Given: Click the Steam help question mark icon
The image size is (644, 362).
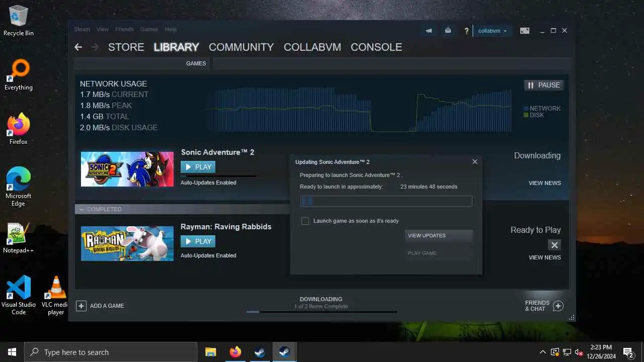Looking at the screenshot, I should pos(466,31).
